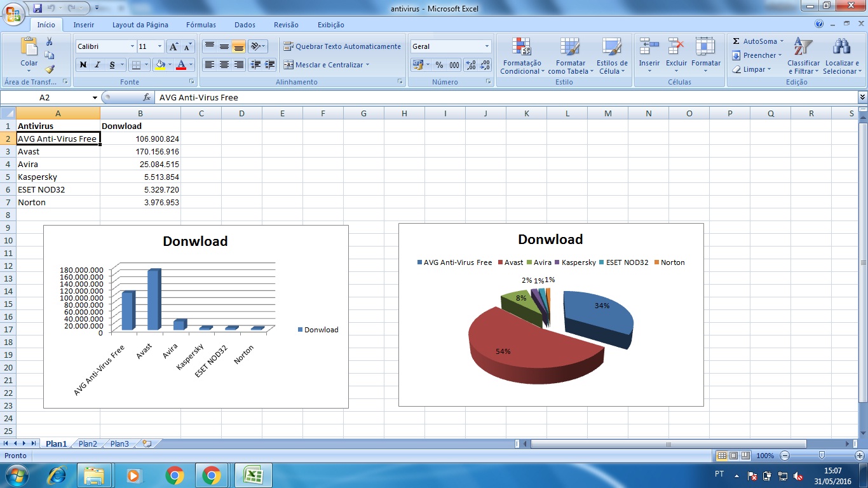
Task: Click the Name Box showing A2
Action: (x=44, y=98)
